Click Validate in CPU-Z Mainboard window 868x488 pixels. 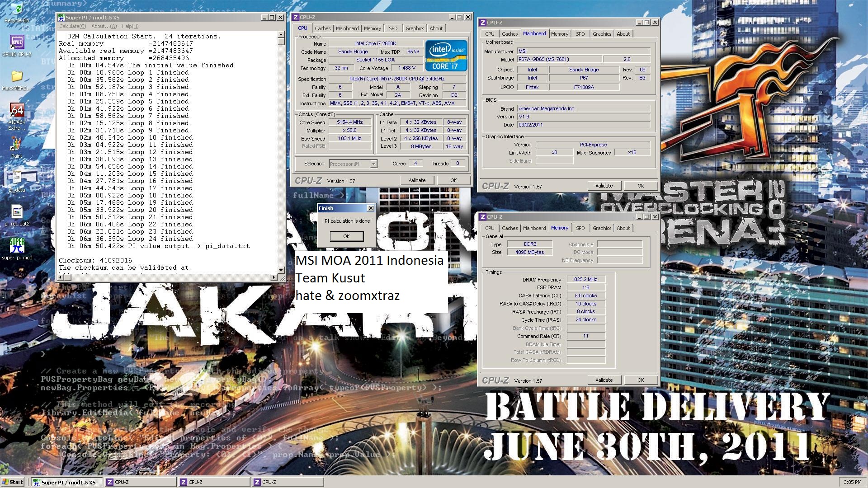pos(604,186)
